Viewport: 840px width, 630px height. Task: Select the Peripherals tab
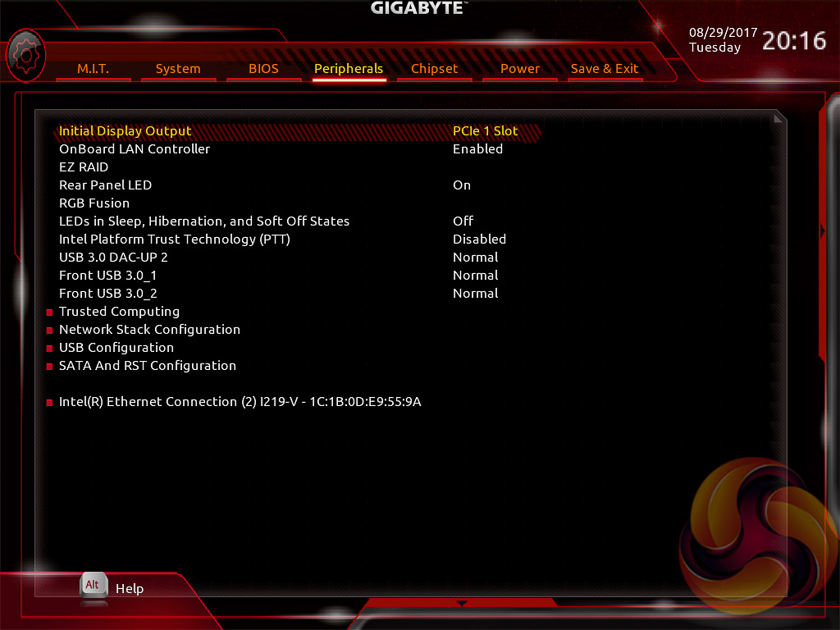tap(349, 69)
